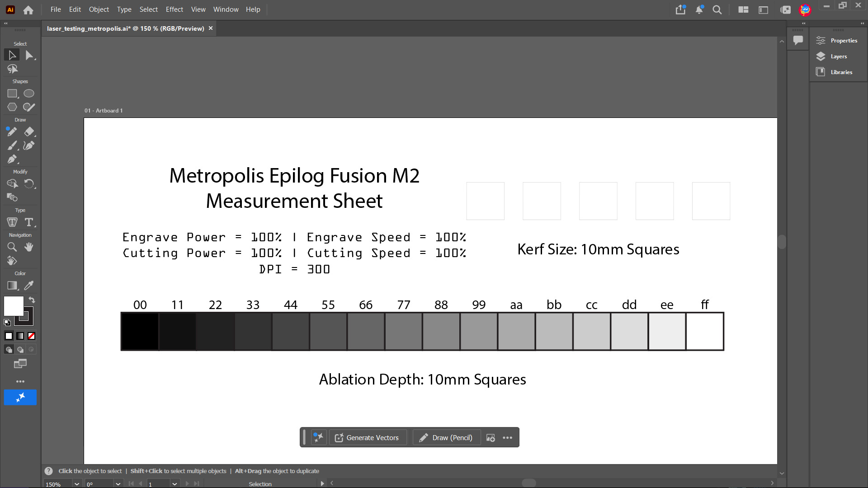The image size is (868, 488).
Task: Select the Eraser tool
Action: click(x=29, y=132)
